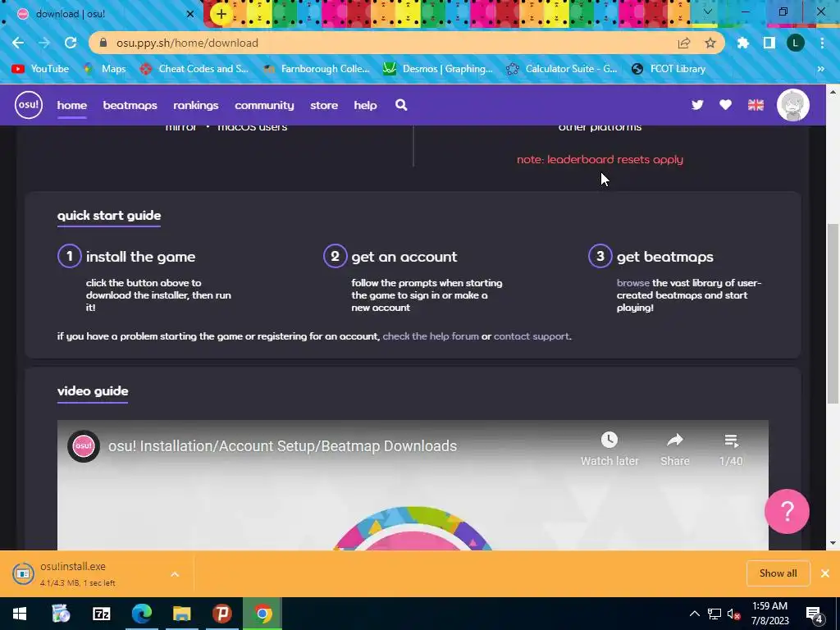This screenshot has height=630, width=840.
Task: Click the share page icon in address bar
Action: click(x=684, y=43)
